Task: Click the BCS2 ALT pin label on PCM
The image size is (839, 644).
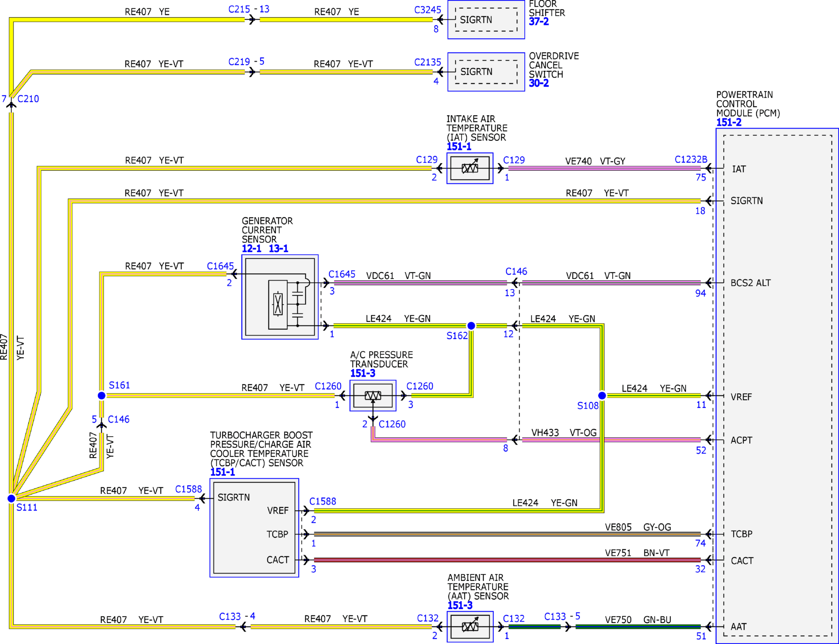Action: [750, 283]
